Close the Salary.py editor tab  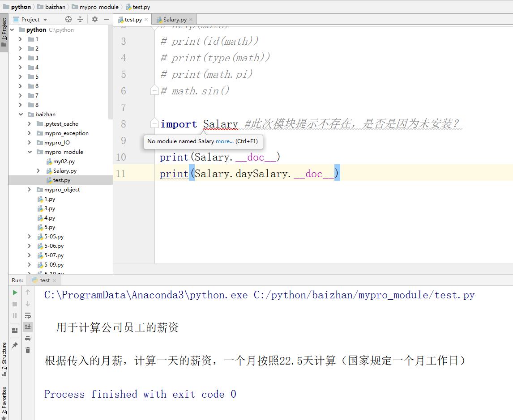[191, 20]
